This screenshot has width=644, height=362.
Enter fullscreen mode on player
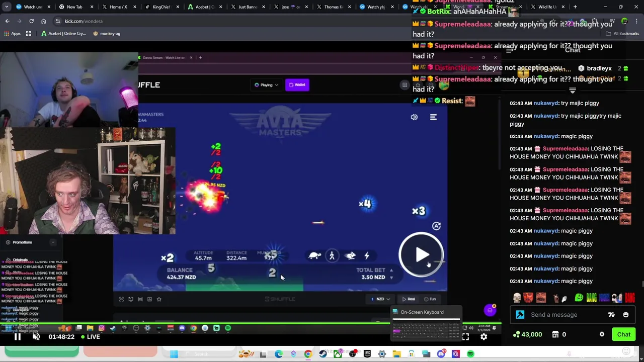465,337
